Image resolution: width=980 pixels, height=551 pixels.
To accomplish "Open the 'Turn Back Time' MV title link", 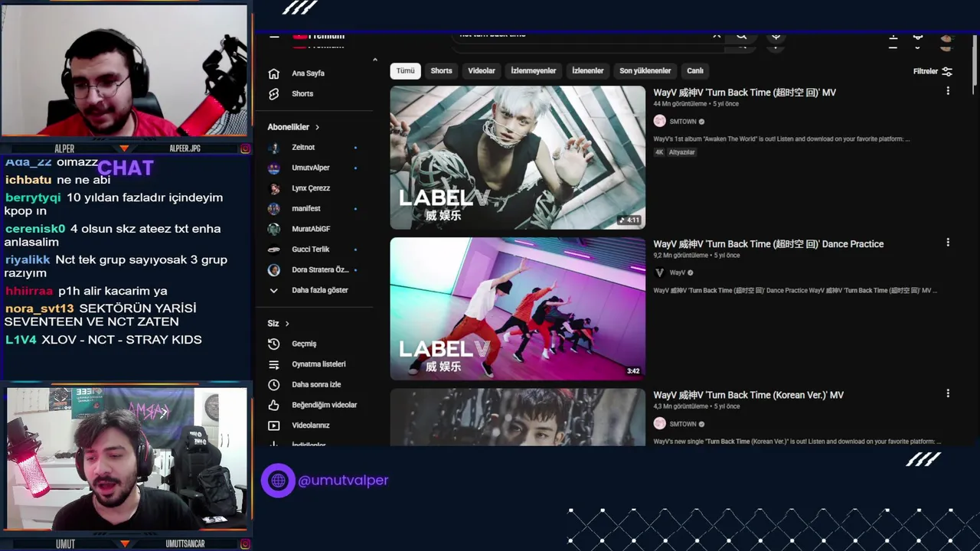I will [x=744, y=93].
